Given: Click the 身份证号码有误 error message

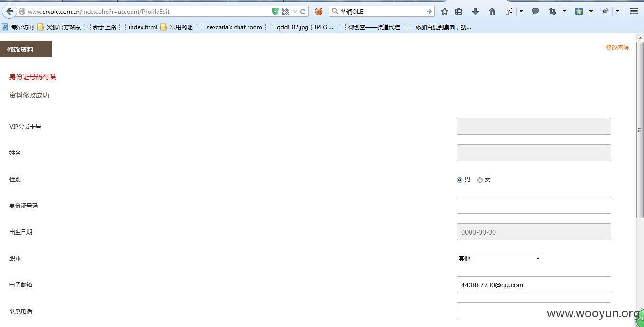Looking at the screenshot, I should pyautogui.click(x=33, y=77).
